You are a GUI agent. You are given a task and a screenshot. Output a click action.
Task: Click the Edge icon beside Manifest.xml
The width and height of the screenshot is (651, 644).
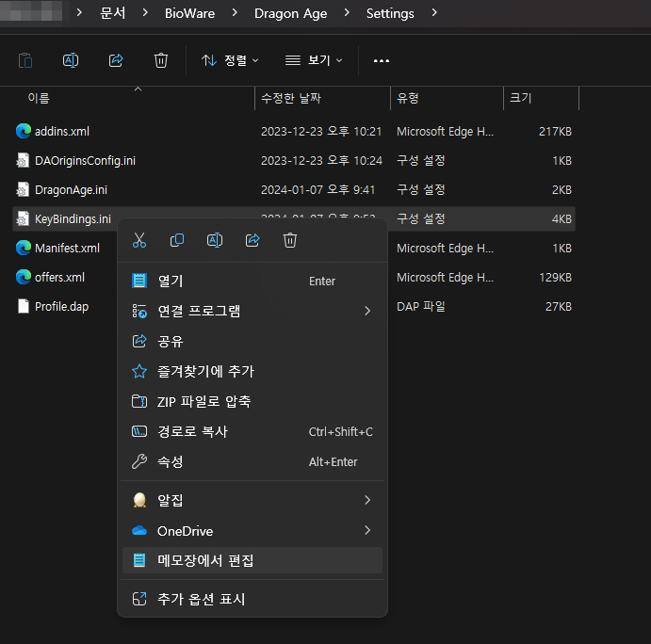pos(24,248)
